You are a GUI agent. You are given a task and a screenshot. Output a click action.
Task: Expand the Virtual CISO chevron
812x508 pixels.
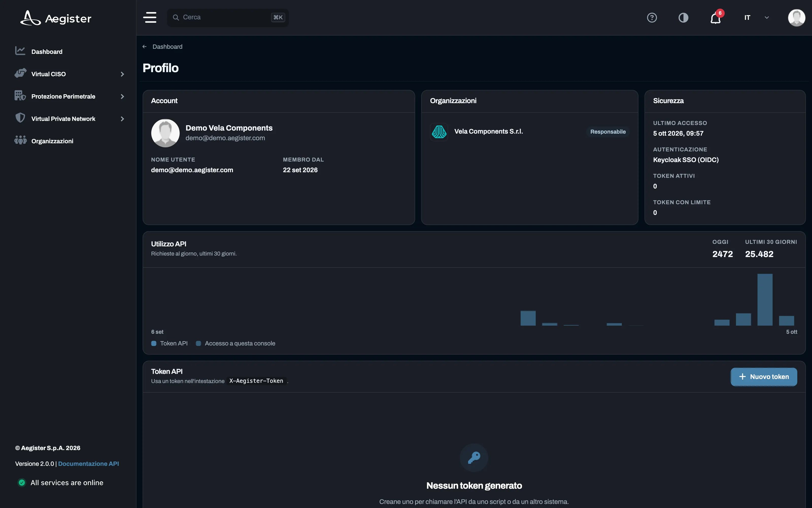point(122,74)
